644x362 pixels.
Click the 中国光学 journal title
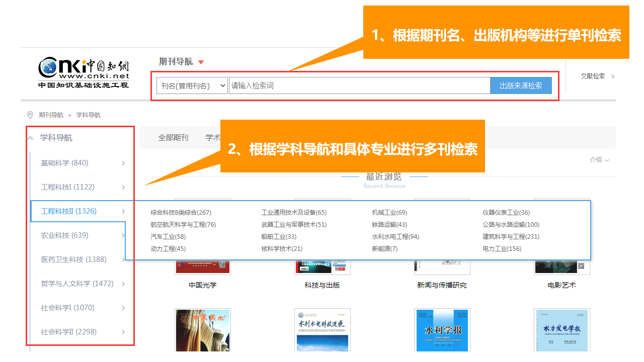[x=202, y=285]
